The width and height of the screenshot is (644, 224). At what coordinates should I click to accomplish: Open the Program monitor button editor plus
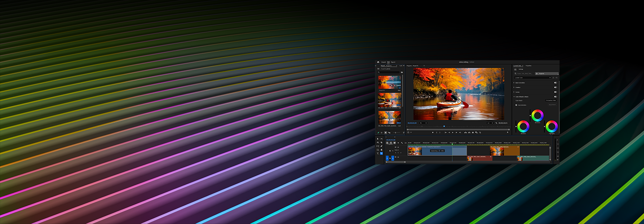(x=508, y=132)
